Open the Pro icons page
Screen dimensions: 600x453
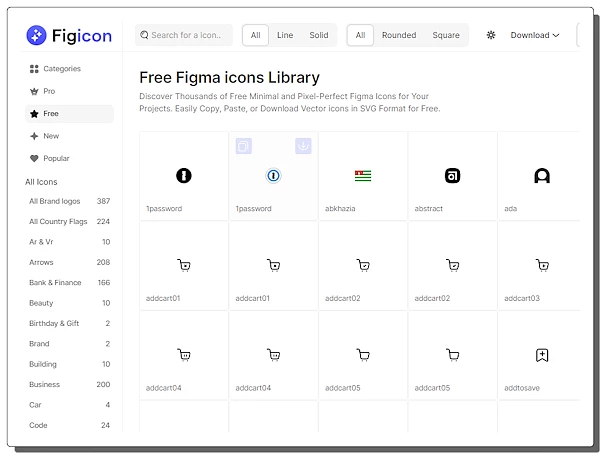point(49,91)
